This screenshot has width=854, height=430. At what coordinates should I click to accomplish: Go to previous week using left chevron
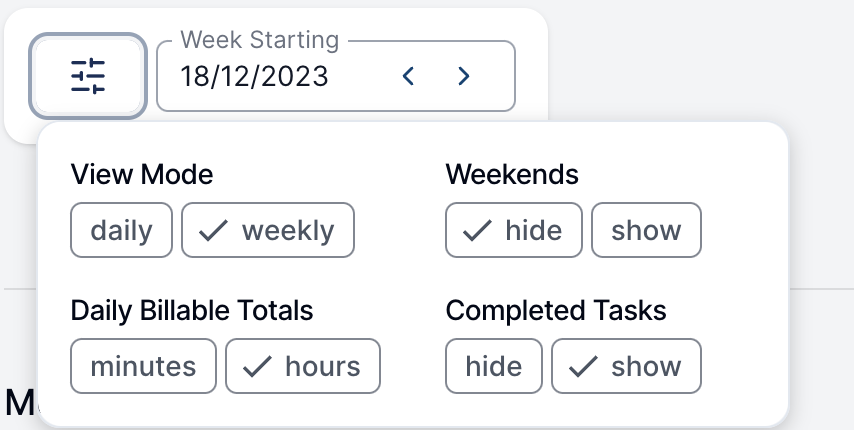[x=408, y=76]
